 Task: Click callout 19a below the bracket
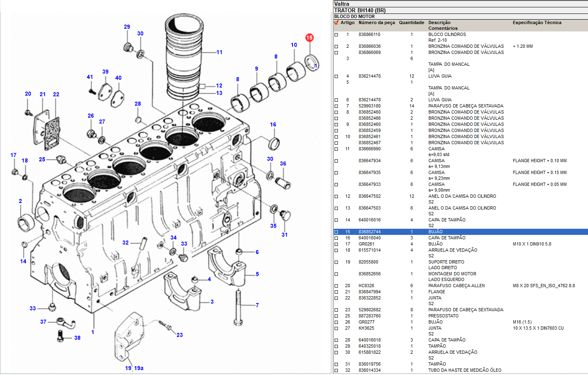point(139,368)
